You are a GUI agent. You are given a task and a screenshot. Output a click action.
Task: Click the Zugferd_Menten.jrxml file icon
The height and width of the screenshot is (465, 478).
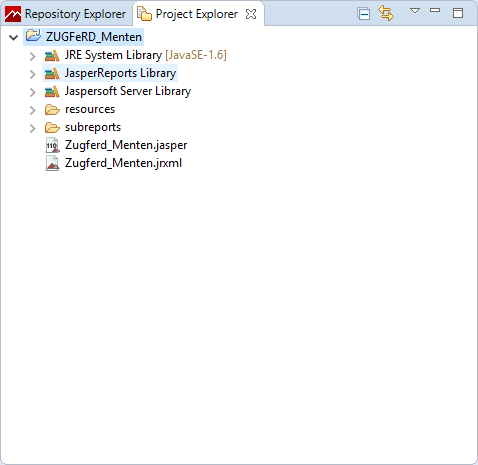point(52,163)
